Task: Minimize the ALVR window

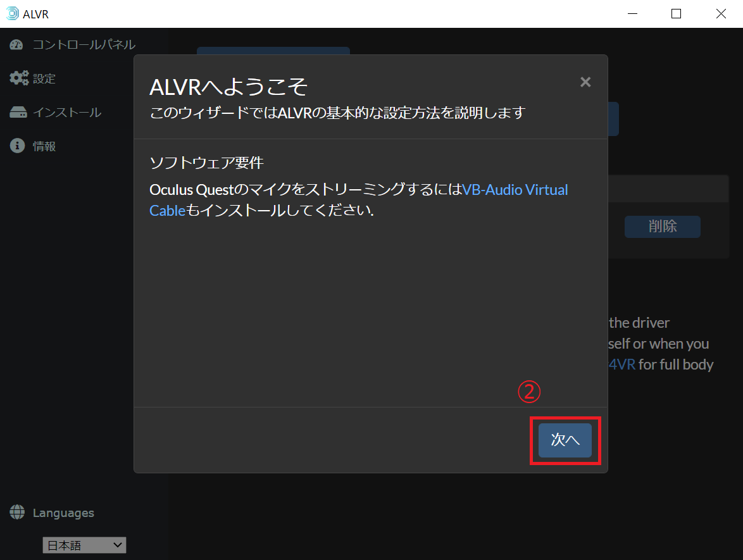Action: pos(633,14)
